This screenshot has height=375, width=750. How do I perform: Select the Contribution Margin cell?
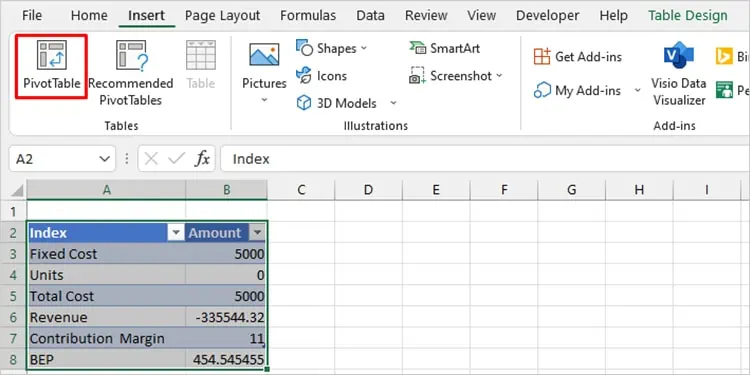106,338
